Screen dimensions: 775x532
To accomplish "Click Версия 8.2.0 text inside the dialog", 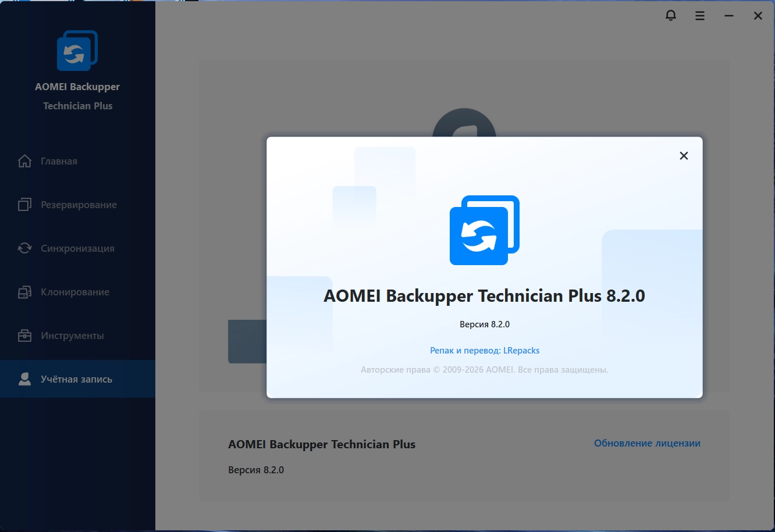I will click(485, 324).
